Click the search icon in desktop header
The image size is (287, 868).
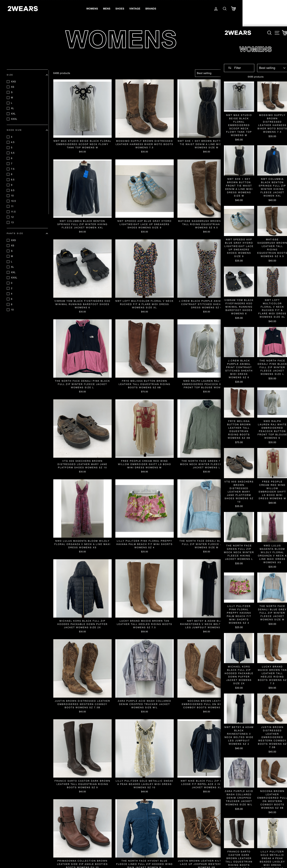(x=225, y=9)
